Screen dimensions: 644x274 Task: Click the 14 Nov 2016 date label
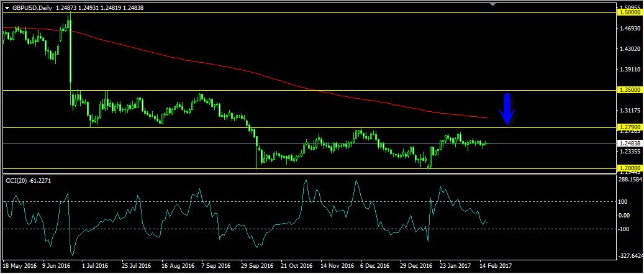[x=337, y=266]
